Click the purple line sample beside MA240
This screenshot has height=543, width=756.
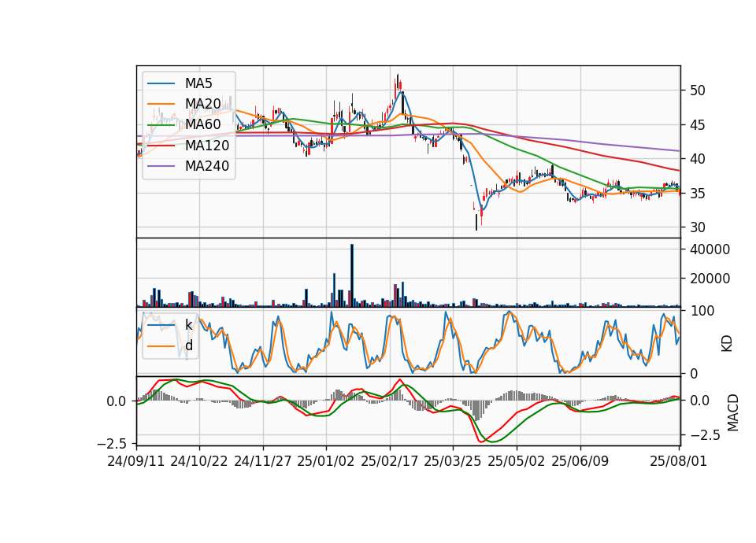click(161, 166)
